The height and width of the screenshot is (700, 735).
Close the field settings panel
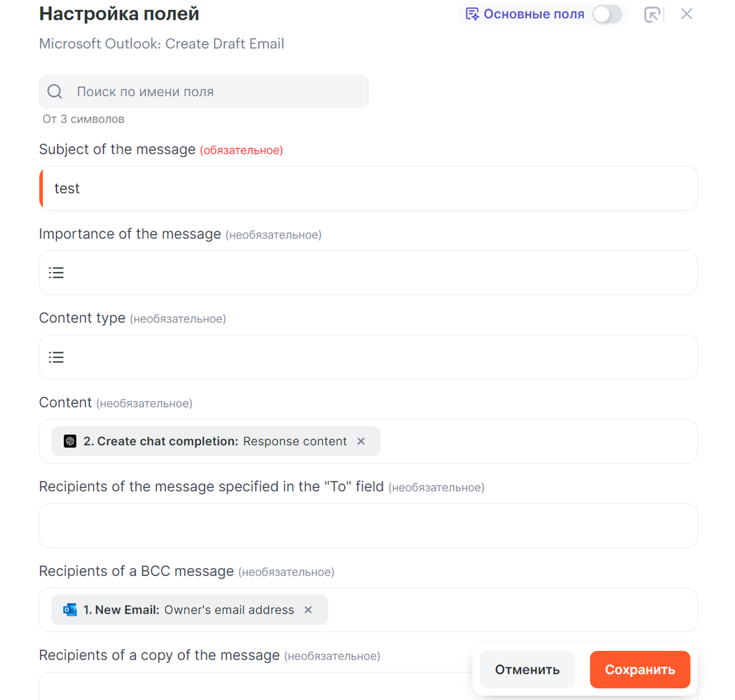click(686, 14)
